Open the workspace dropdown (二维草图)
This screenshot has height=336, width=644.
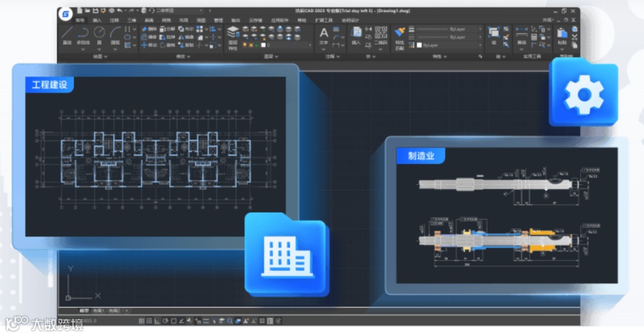coord(179,11)
